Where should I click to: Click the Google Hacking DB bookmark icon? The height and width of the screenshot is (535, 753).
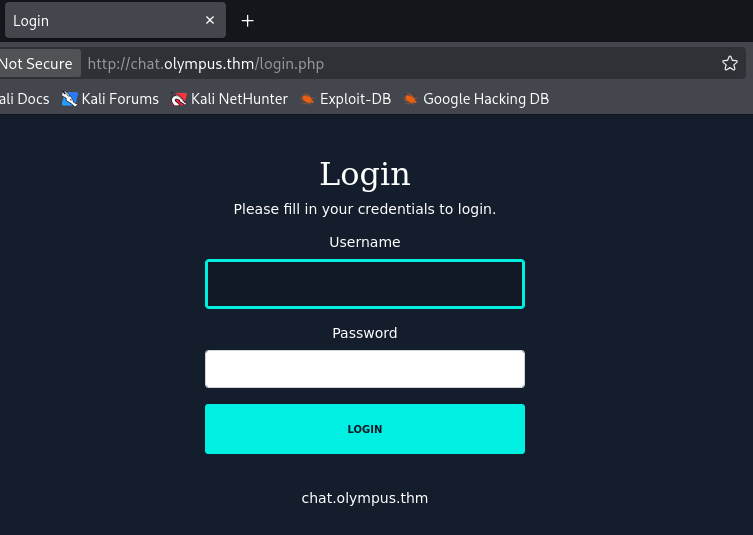(x=410, y=99)
